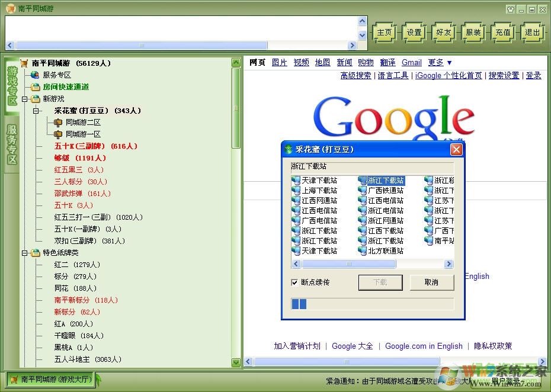
Task: Select the 北方联通站 server icon
Action: [x=363, y=251]
